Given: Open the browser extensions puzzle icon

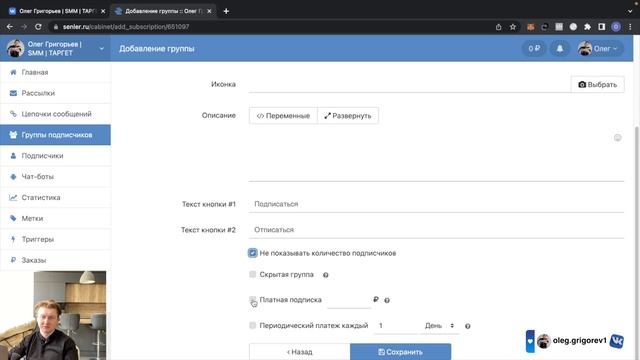Looking at the screenshot, I should 587,27.
